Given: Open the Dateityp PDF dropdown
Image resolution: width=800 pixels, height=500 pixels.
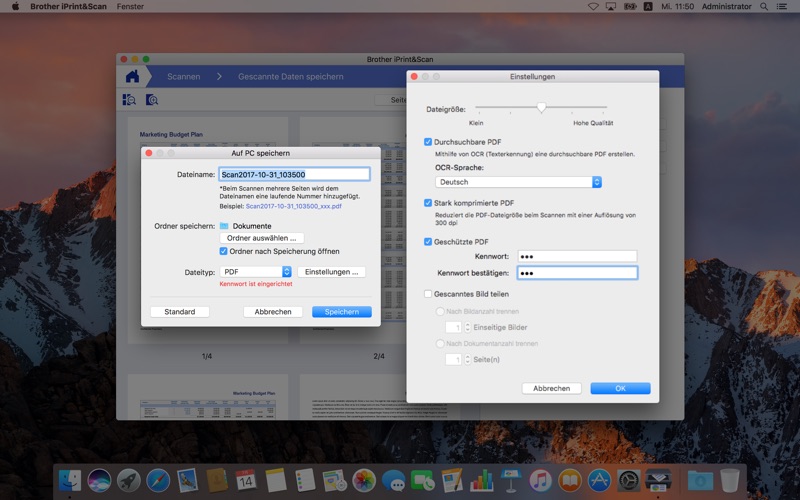Looking at the screenshot, I should click(256, 272).
